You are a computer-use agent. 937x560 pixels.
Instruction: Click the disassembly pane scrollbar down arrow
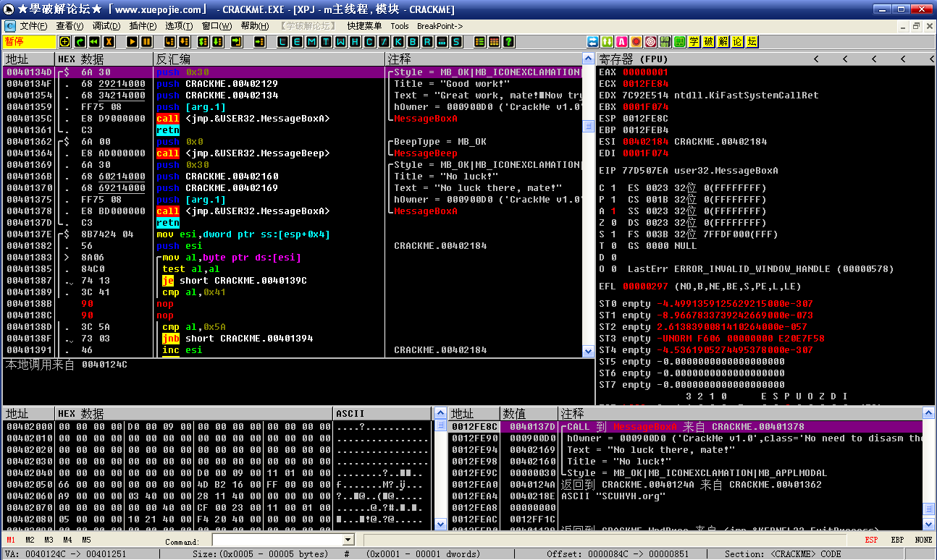click(x=589, y=351)
